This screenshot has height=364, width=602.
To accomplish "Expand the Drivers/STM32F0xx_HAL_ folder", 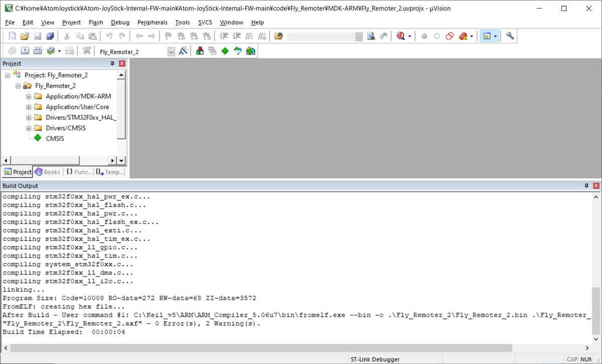I will pyautogui.click(x=29, y=117).
